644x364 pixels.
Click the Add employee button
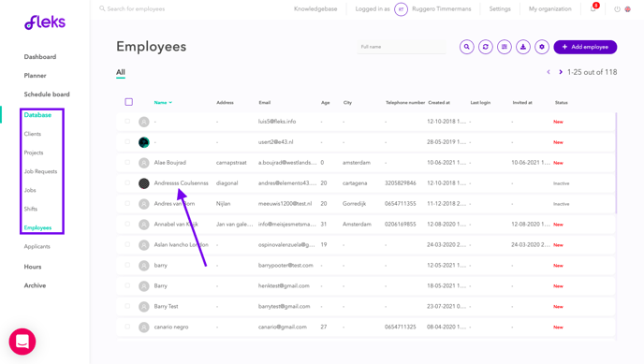pos(585,47)
